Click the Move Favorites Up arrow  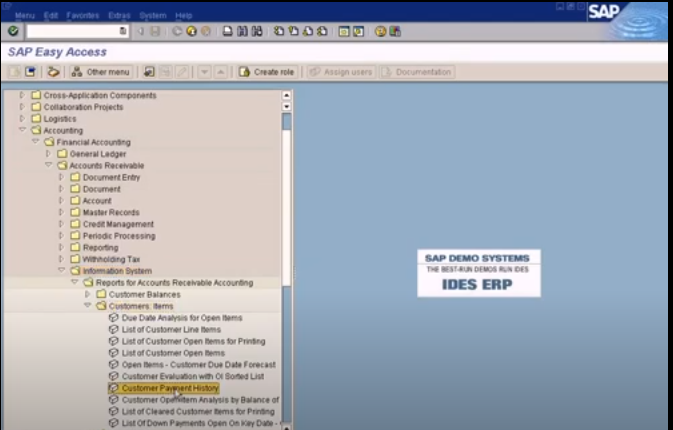tap(221, 72)
